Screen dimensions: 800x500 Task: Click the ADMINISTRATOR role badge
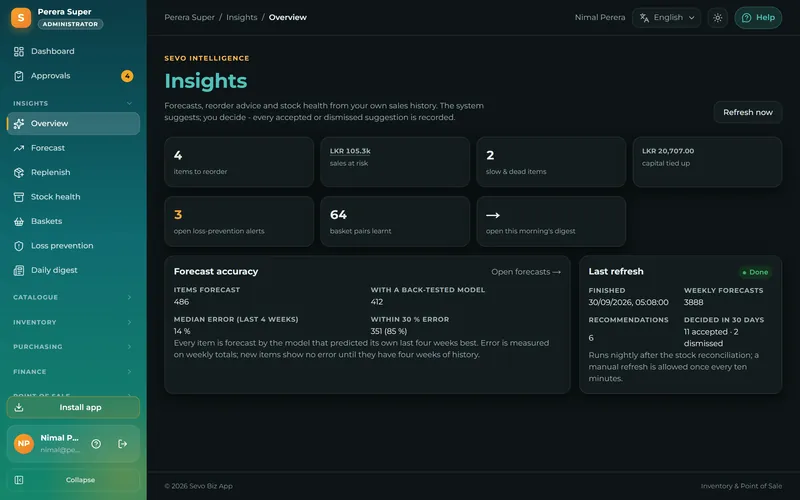(x=70, y=24)
